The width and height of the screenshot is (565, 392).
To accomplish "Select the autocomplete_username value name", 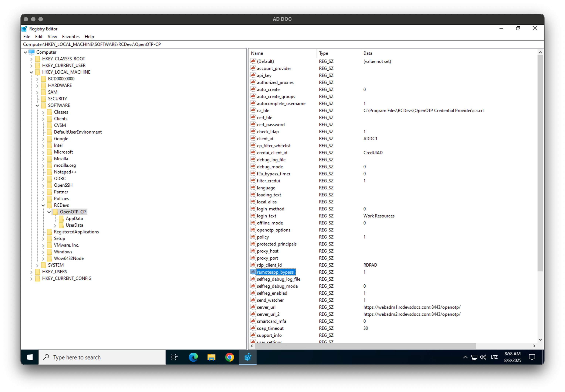I will point(281,103).
